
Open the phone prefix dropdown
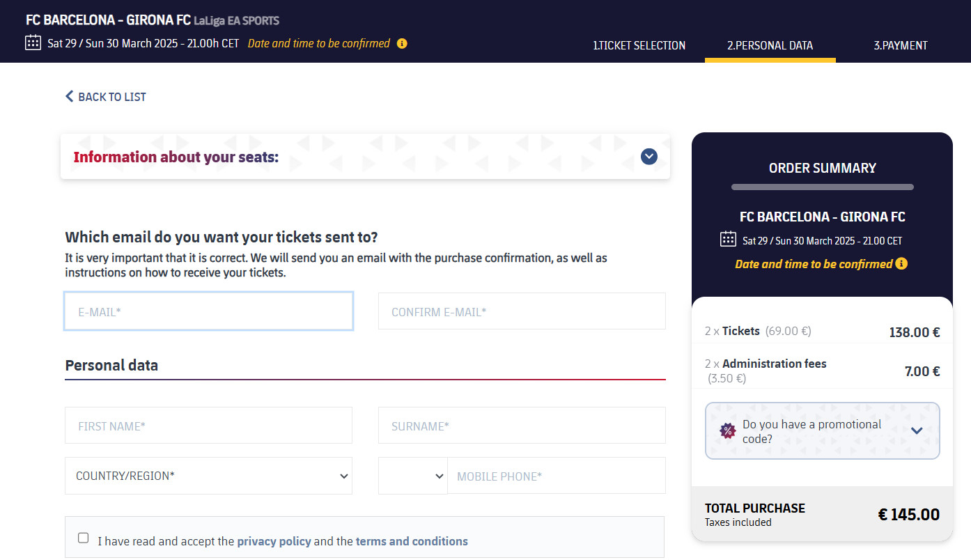(x=413, y=476)
